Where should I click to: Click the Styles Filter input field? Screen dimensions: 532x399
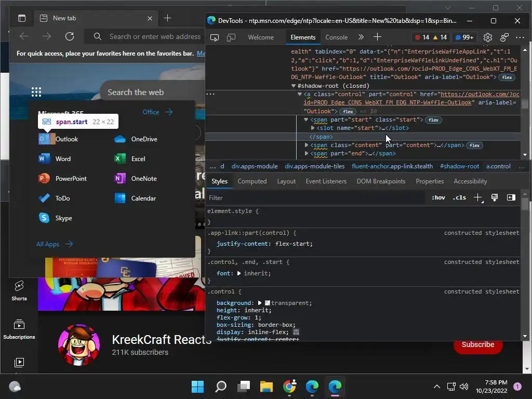(315, 198)
